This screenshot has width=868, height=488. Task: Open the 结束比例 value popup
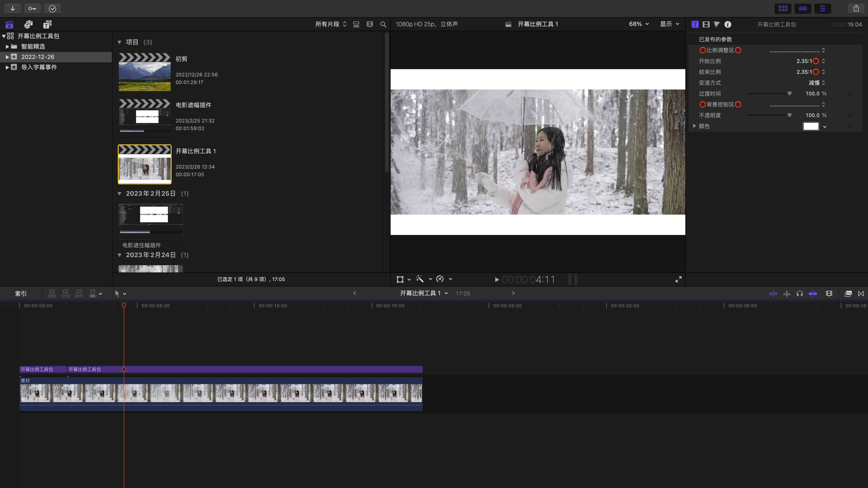(x=810, y=72)
